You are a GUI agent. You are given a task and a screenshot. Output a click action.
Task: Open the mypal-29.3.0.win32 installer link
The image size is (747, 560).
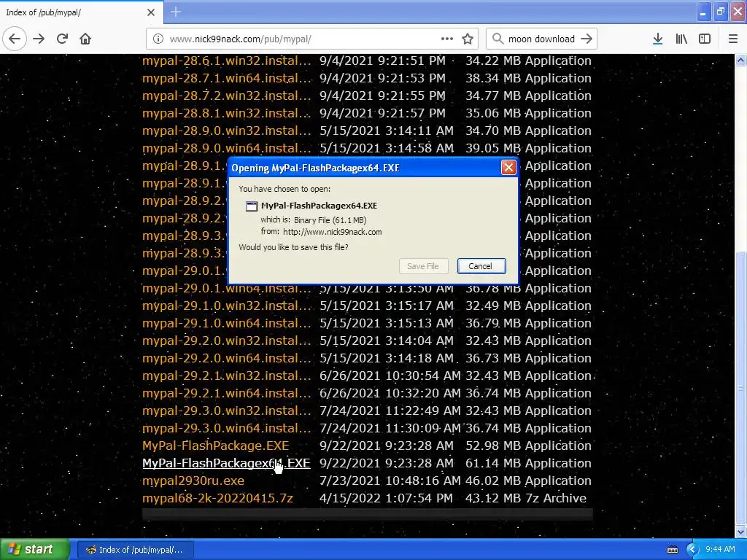coord(226,411)
